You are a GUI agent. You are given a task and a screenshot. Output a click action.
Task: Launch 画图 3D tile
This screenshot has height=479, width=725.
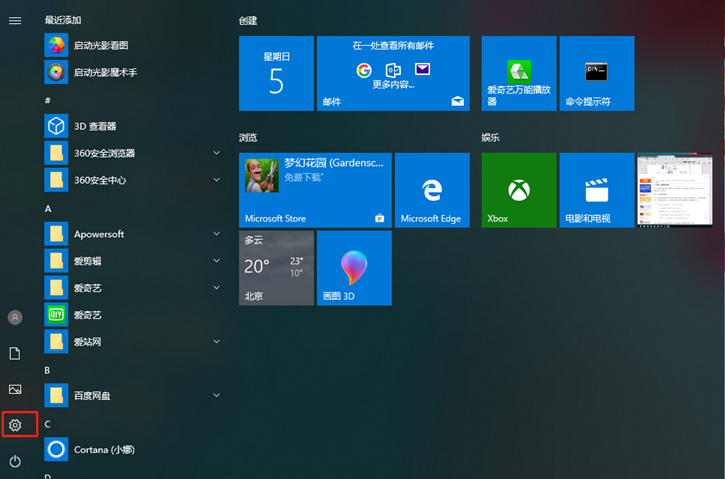click(354, 268)
